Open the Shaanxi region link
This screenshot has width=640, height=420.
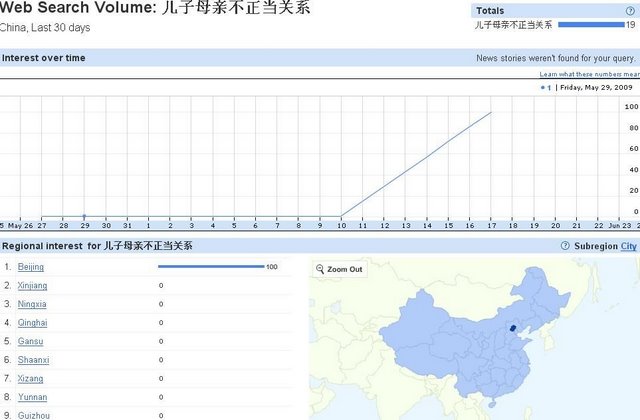tap(33, 360)
